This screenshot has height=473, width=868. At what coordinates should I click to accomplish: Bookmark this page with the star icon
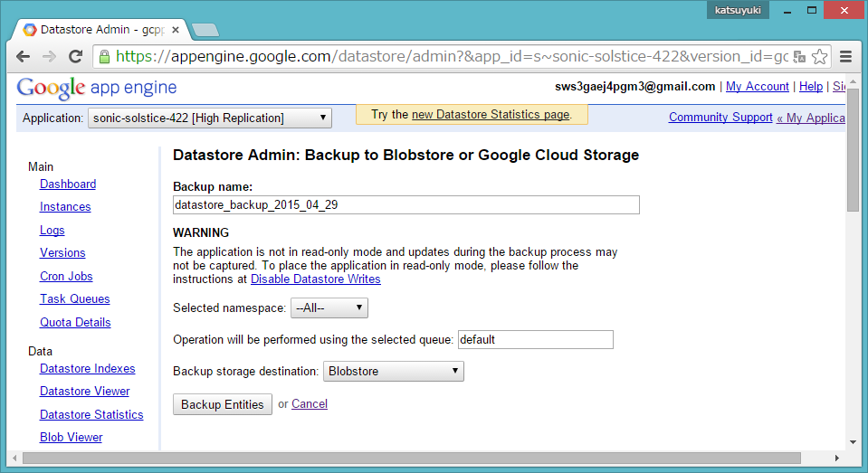pyautogui.click(x=819, y=56)
